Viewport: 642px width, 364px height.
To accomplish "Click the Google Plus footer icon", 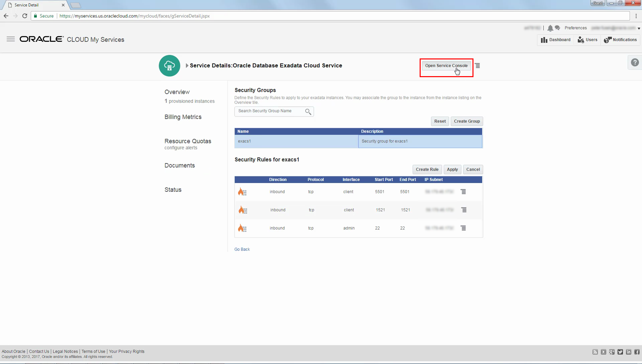I will tap(612, 352).
